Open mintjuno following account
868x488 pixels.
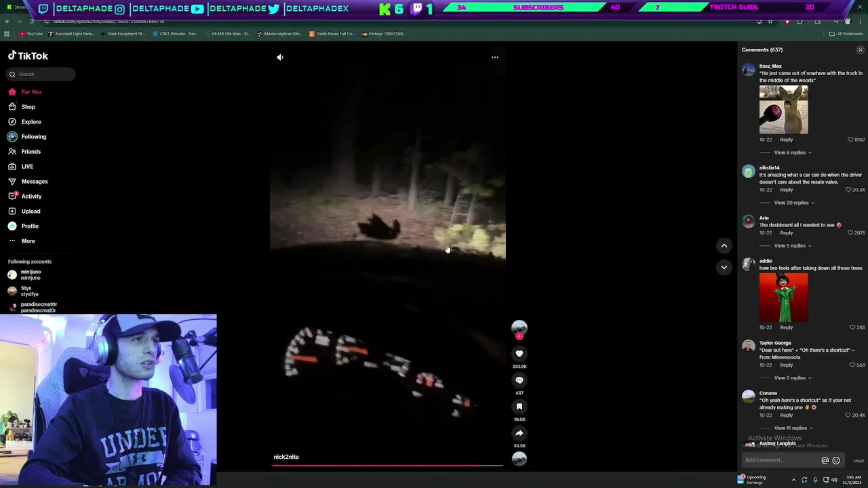click(x=24, y=274)
